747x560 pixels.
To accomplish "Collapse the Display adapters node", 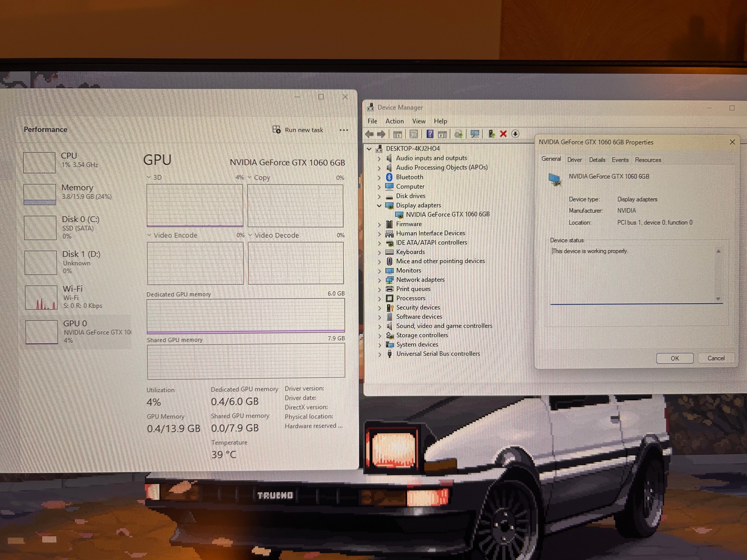I will click(x=379, y=206).
